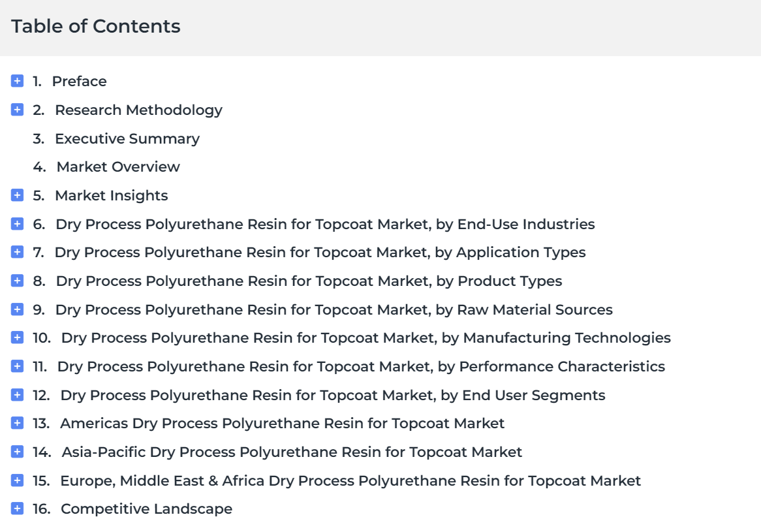Click the Competitive Landscape heading text
Screen dimensions: 761x532
(146, 509)
